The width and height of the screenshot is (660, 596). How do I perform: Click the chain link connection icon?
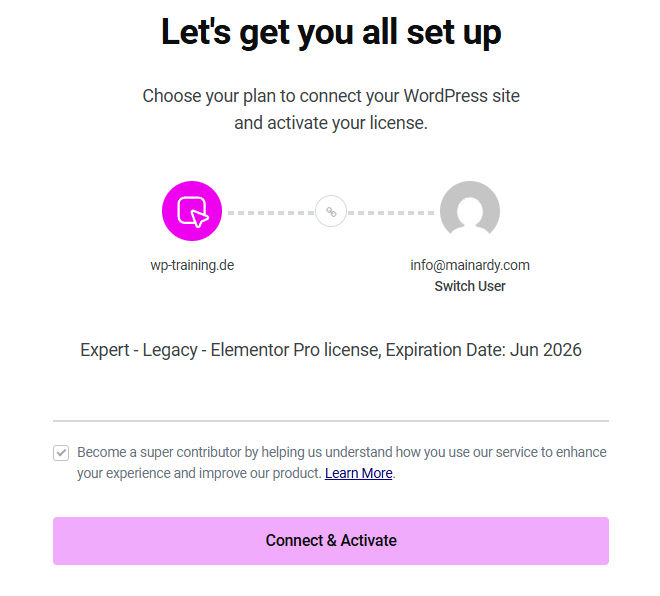coord(331,211)
